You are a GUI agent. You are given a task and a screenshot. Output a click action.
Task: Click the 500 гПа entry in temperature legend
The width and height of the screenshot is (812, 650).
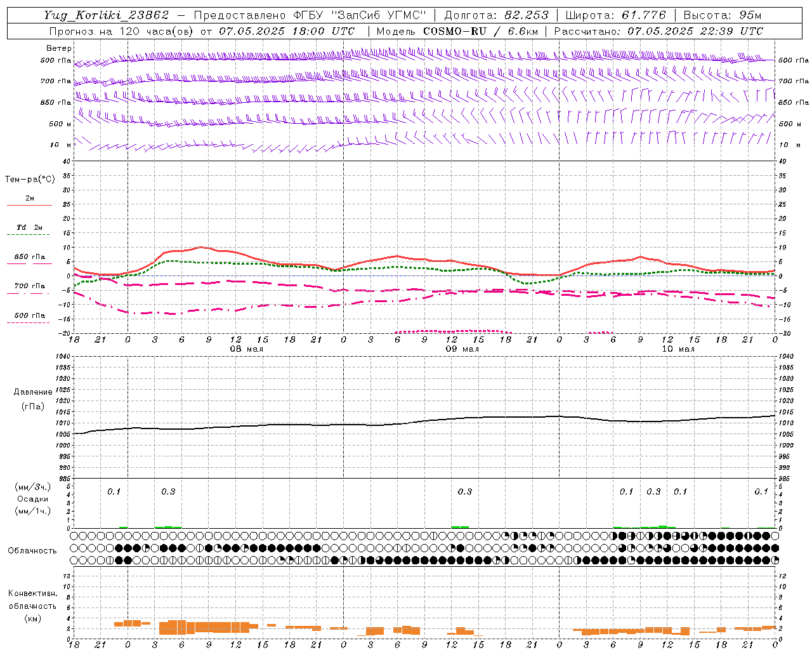pyautogui.click(x=30, y=315)
